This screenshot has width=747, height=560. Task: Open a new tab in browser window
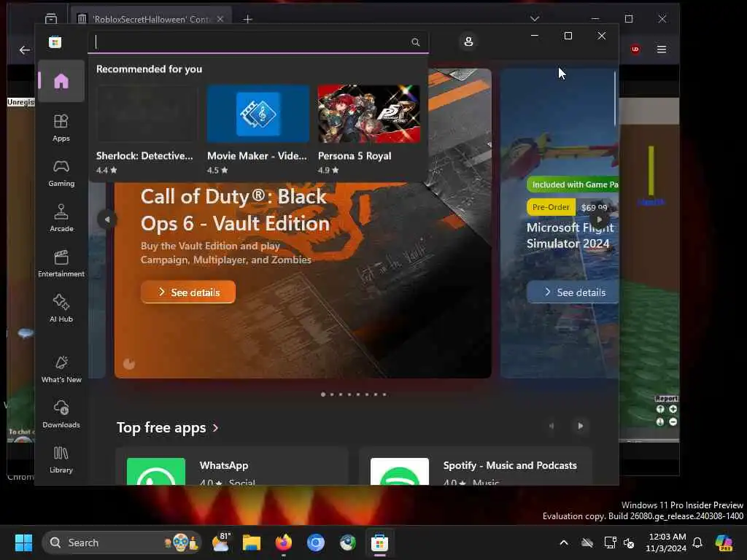point(247,19)
